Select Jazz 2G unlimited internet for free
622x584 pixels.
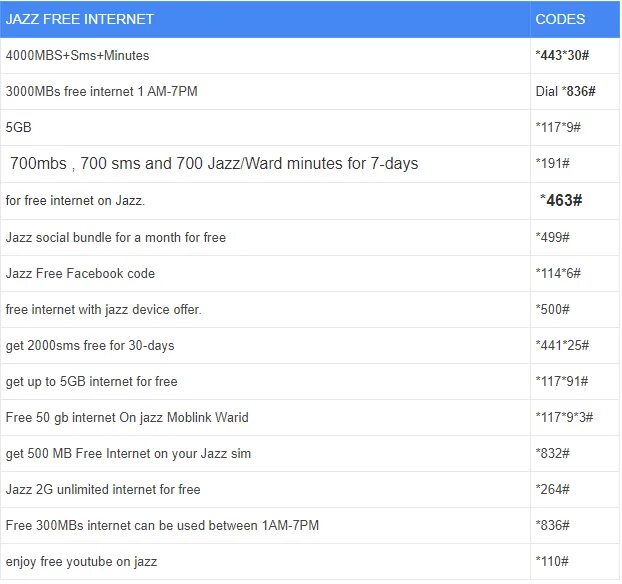(x=103, y=490)
